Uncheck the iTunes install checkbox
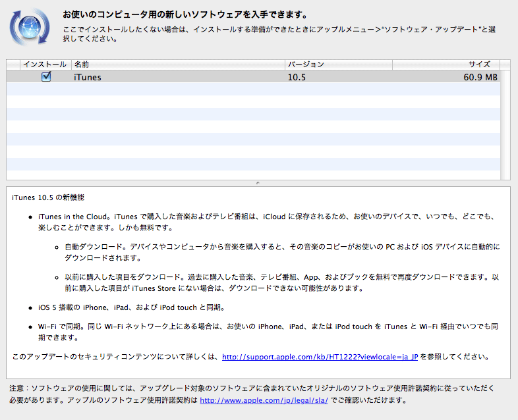Screen dimensions: 518x420 point(46,76)
